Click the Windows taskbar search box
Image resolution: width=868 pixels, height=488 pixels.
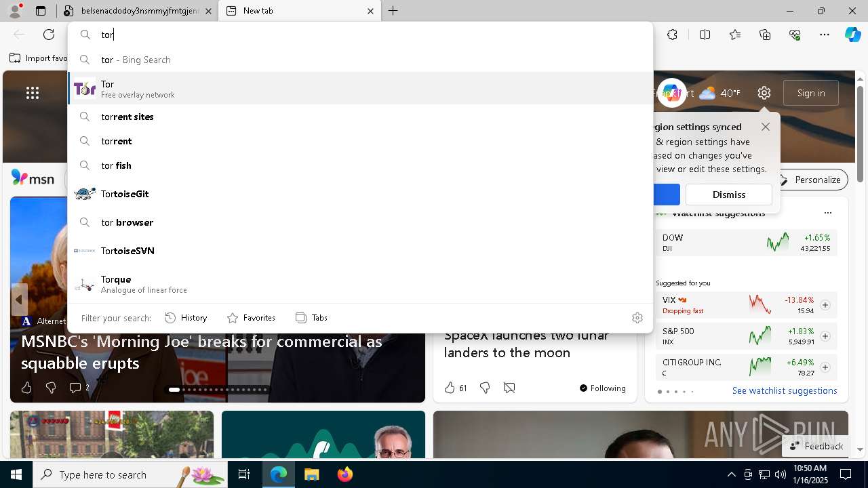coord(130,474)
